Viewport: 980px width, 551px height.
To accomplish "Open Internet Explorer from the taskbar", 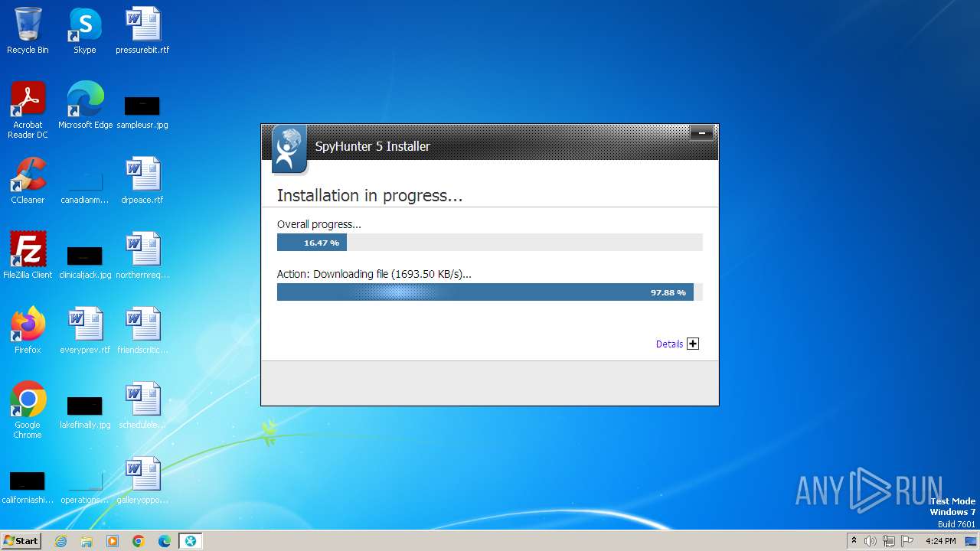I will point(60,541).
